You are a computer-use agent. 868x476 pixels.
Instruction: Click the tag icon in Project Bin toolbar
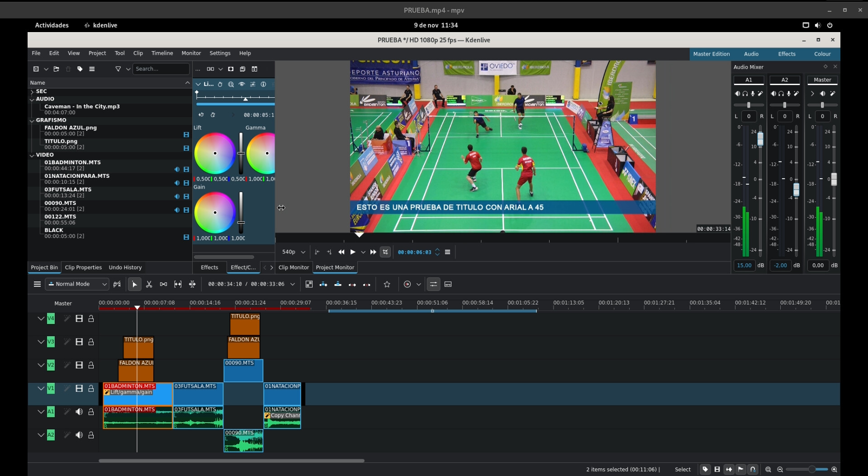[80, 69]
